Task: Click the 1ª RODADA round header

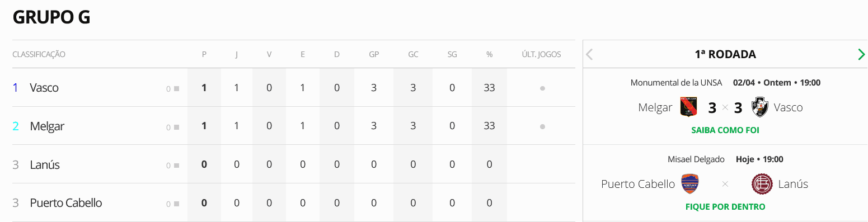Action: [x=725, y=54]
